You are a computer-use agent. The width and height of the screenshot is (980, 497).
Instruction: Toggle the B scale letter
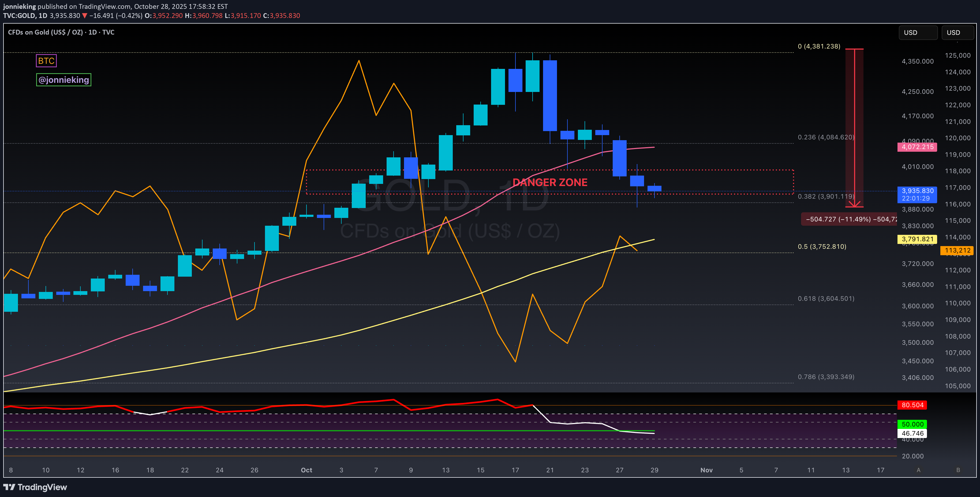958,470
